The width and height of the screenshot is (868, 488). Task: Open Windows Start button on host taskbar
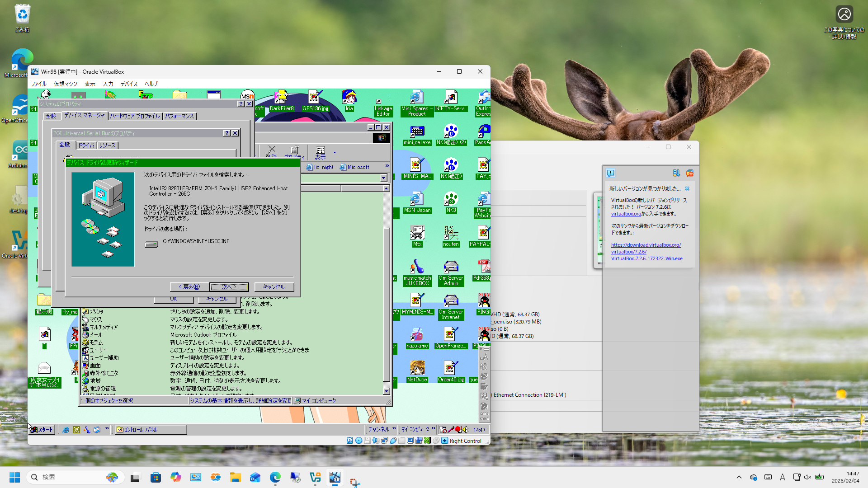point(14,477)
